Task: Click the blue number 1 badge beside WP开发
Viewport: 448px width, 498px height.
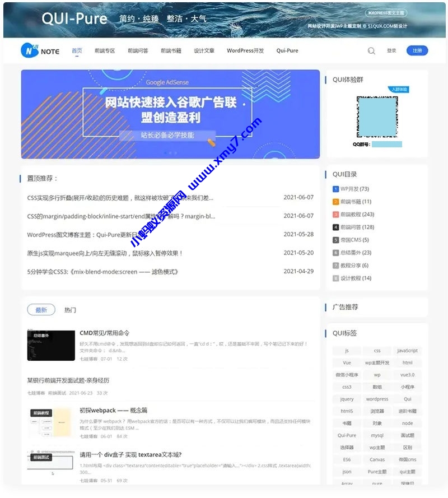Action: pyautogui.click(x=335, y=189)
